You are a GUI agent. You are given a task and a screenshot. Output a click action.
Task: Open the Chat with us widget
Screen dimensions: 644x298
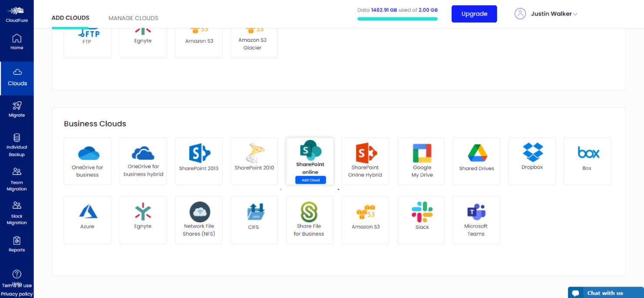[x=605, y=292]
